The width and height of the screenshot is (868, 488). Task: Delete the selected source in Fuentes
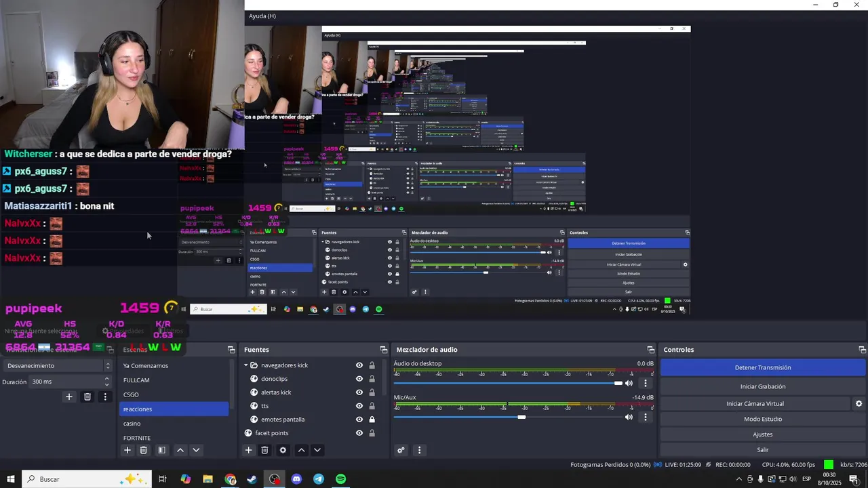tap(264, 450)
